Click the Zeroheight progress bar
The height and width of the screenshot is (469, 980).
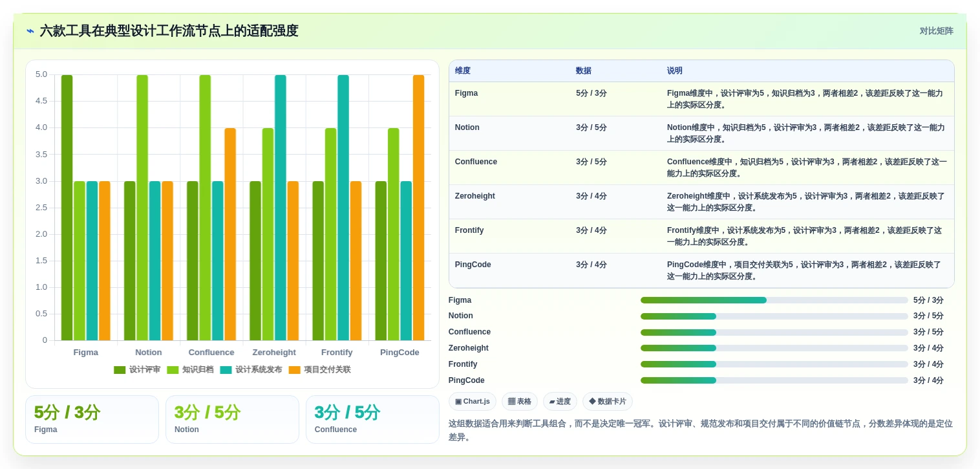[774, 348]
